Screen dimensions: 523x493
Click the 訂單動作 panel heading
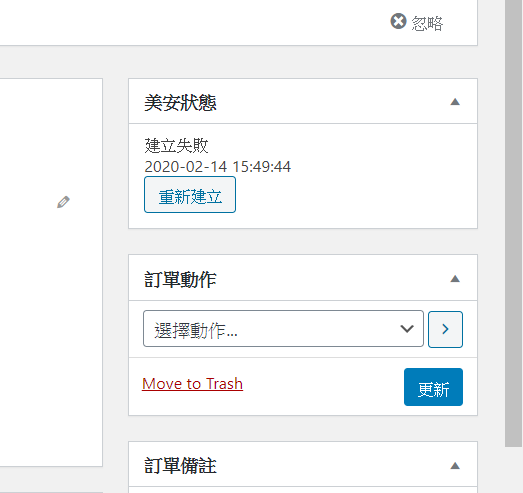coord(180,279)
